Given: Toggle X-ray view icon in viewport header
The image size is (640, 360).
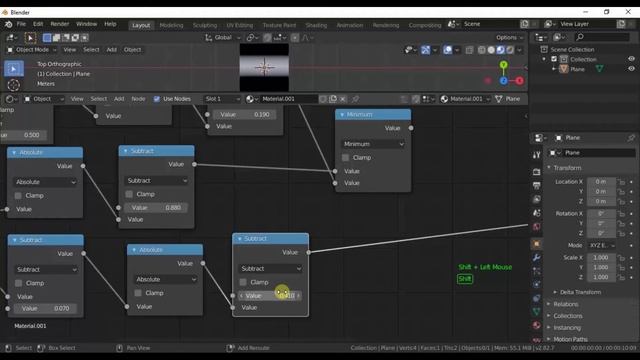Looking at the screenshot, I should 469,50.
